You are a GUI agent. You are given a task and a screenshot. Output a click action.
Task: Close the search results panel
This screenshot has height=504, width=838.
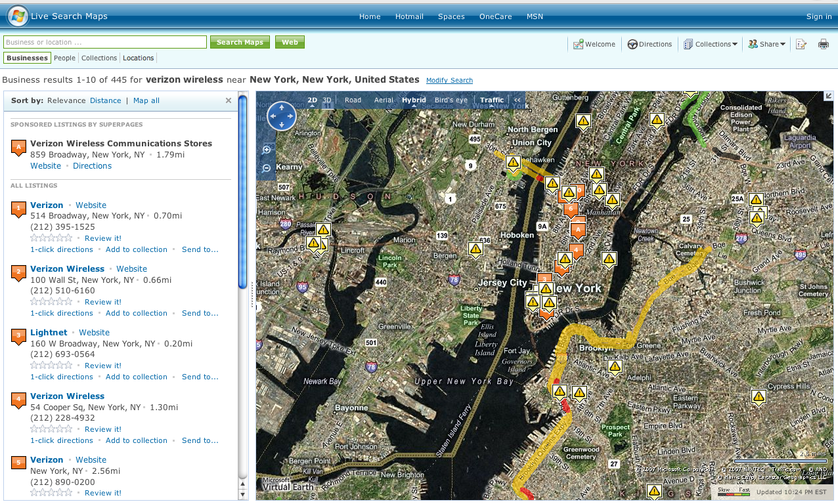(229, 100)
